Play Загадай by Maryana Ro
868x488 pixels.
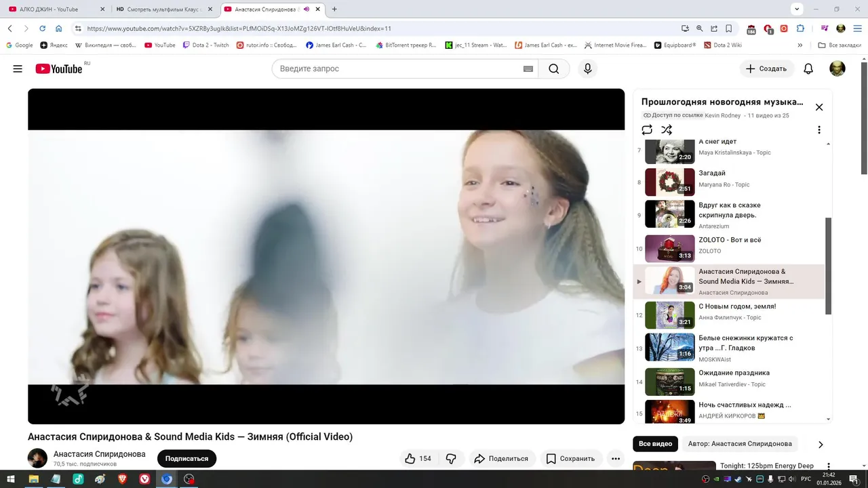730,182
